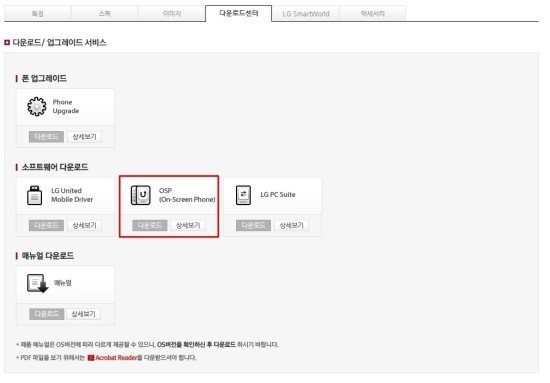
Task: View details for the 매뉴얼 manual
Action: coord(83,314)
